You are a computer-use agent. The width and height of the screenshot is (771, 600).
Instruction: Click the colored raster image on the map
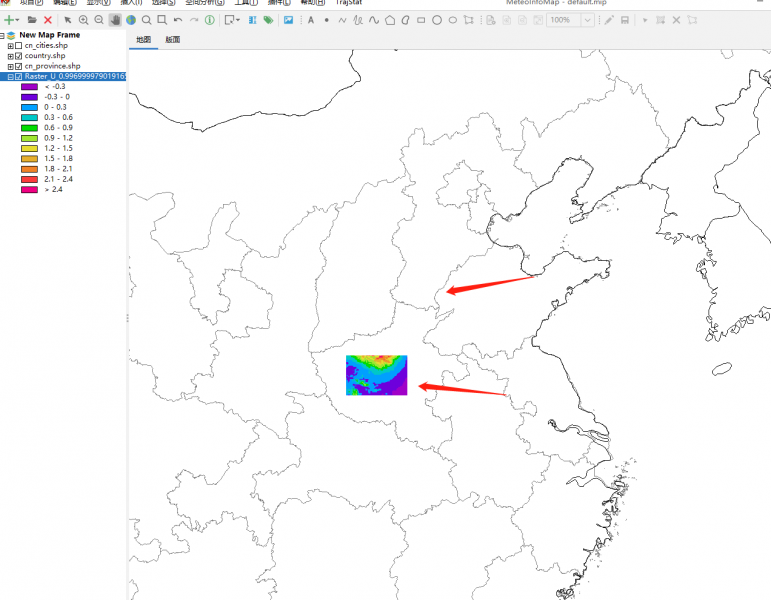(x=376, y=375)
